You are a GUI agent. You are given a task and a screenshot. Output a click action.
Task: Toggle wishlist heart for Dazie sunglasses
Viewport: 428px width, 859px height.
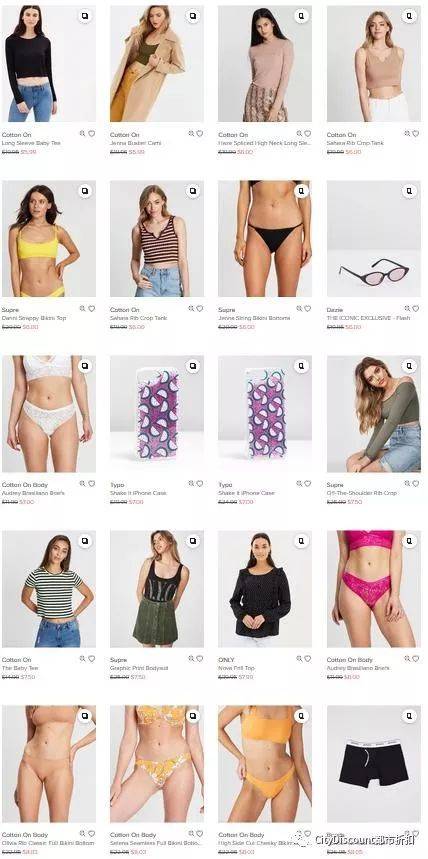click(416, 308)
